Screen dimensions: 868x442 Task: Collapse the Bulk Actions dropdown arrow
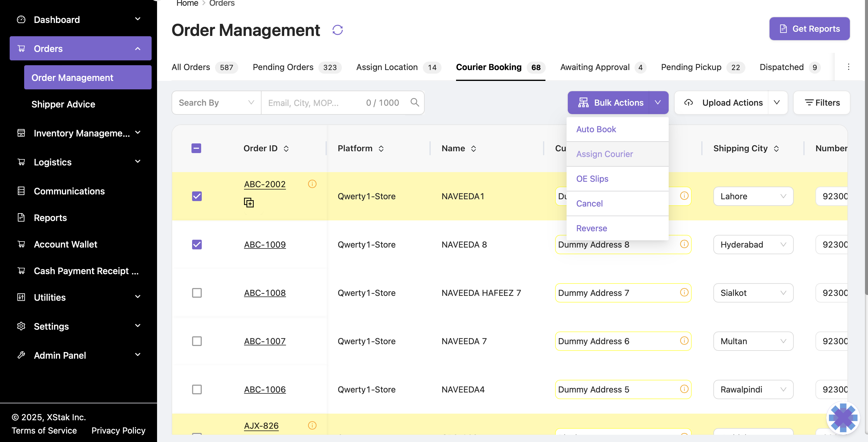[658, 102]
